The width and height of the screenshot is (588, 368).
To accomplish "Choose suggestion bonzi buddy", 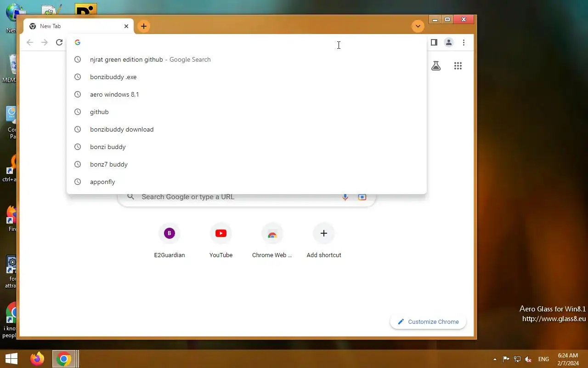I will (247, 147).
